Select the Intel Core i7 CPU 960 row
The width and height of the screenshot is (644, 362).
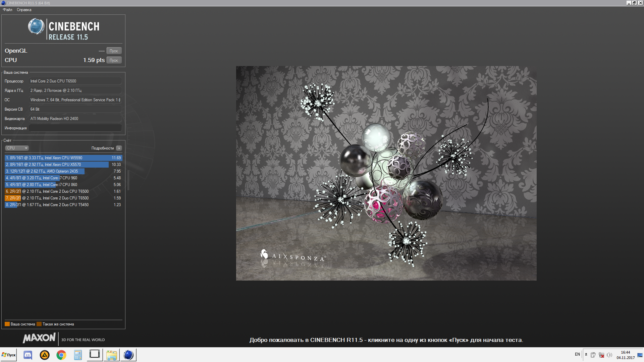pyautogui.click(x=63, y=178)
